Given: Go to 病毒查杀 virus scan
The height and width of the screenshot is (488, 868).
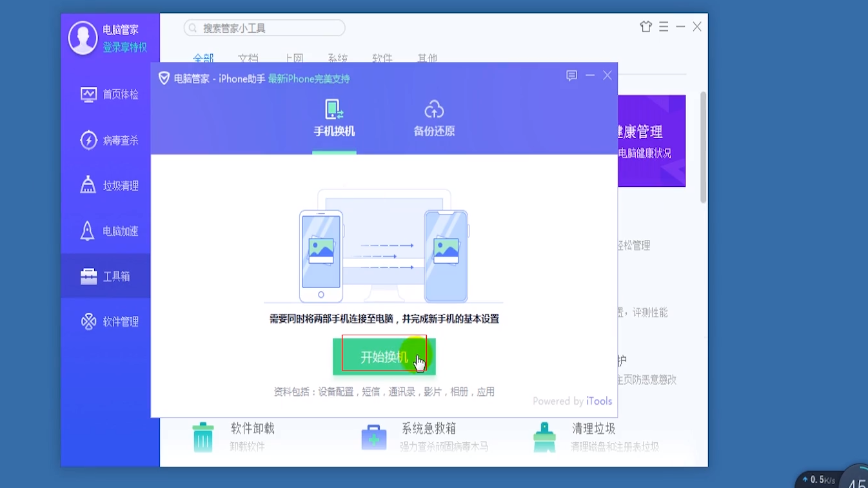Looking at the screenshot, I should [x=110, y=140].
